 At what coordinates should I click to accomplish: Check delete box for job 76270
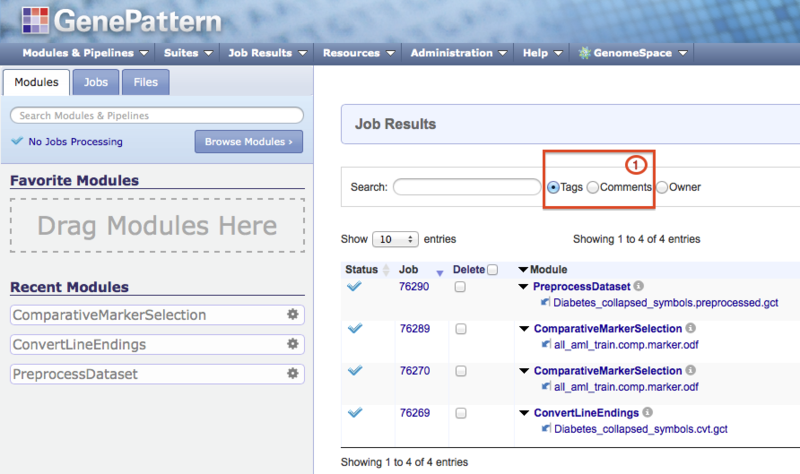click(461, 371)
